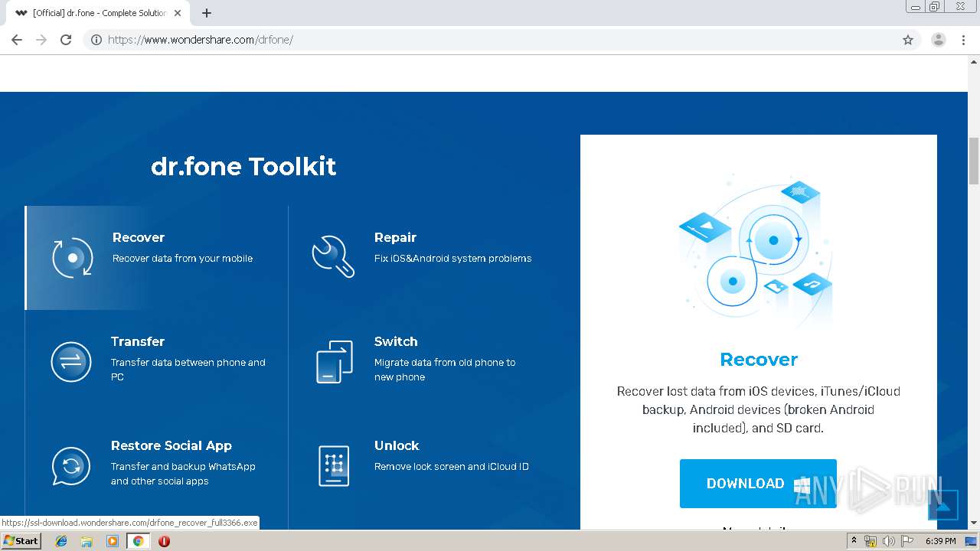980x551 pixels.
Task: Open a new browser tab
Action: coord(207,13)
